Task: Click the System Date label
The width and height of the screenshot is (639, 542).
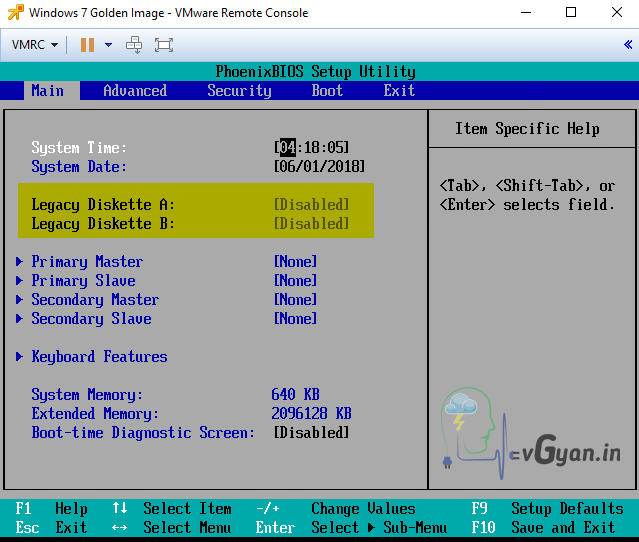Action: click(79, 167)
